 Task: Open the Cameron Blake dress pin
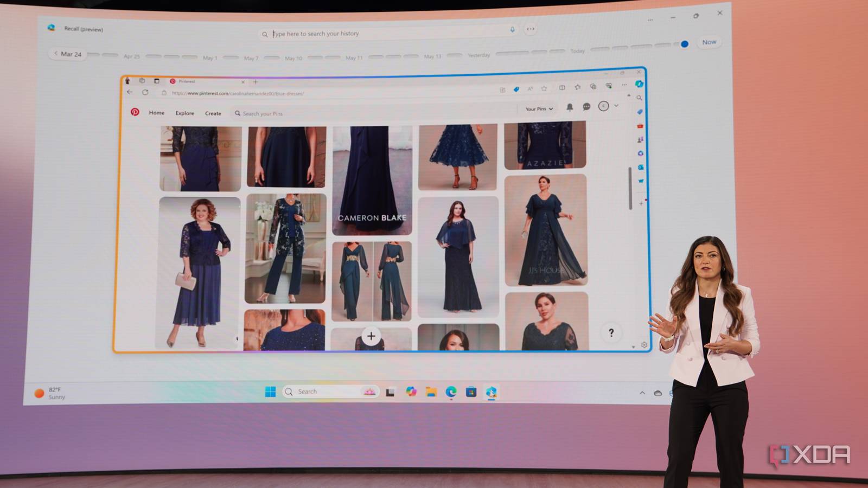click(x=372, y=180)
